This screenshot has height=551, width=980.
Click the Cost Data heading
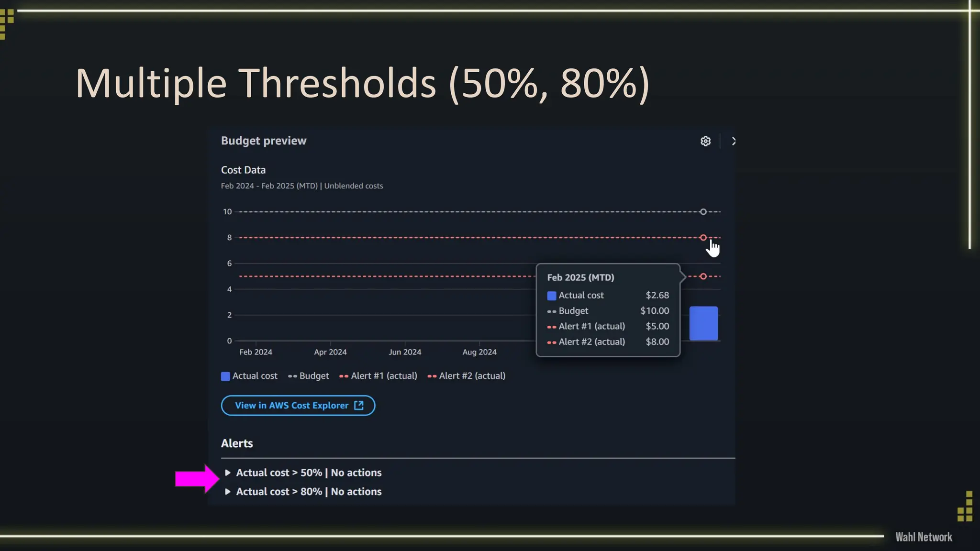pos(243,170)
